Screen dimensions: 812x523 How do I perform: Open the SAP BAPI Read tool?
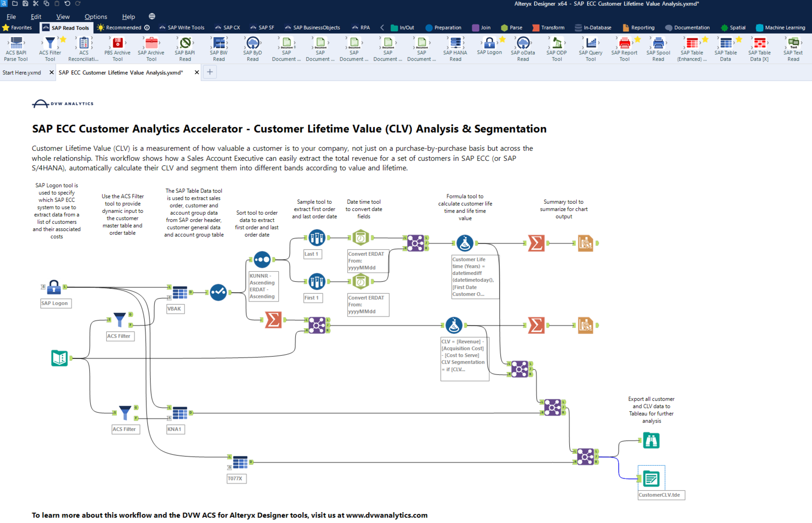(185, 47)
